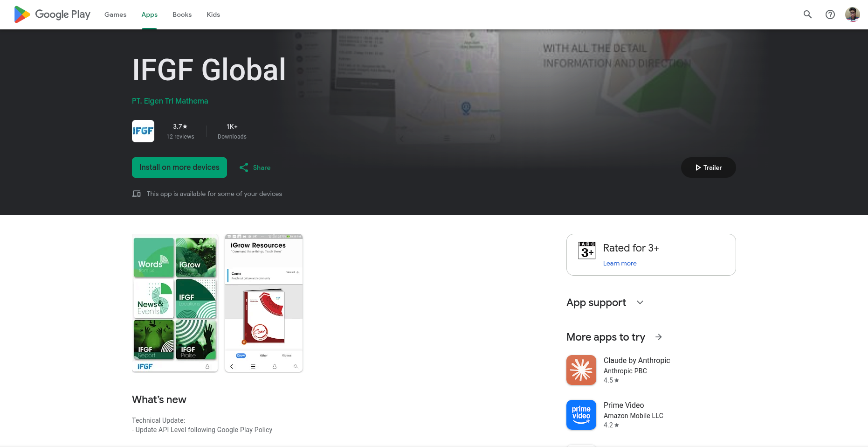Click the Share text button
The width and height of the screenshot is (868, 447).
pyautogui.click(x=262, y=168)
